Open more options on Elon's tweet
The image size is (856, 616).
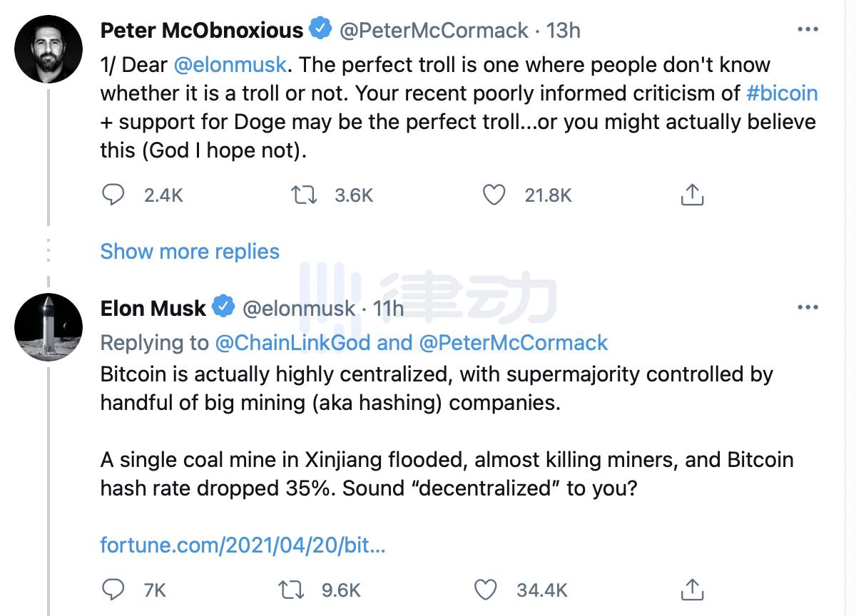[x=807, y=307]
